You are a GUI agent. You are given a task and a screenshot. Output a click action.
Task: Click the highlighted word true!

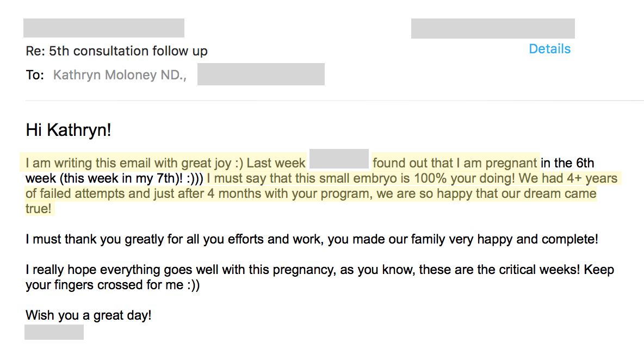coord(39,209)
